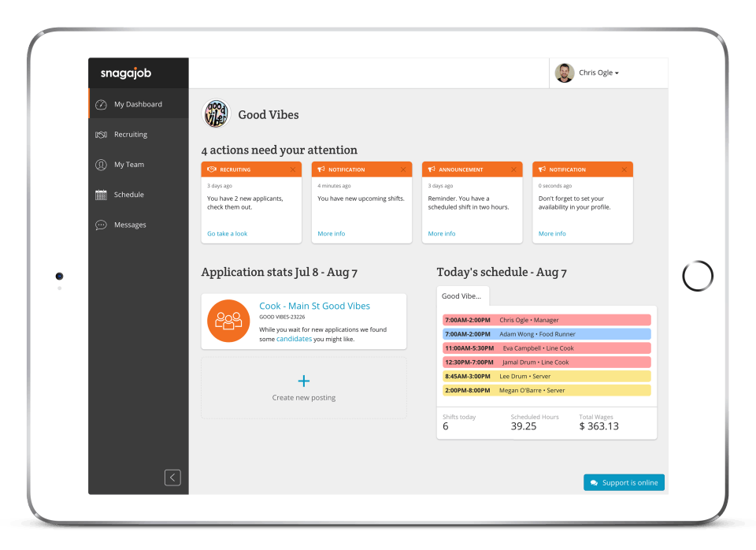
Task: Click the 3 days ago Recruiting timestamp
Action: 220,186
